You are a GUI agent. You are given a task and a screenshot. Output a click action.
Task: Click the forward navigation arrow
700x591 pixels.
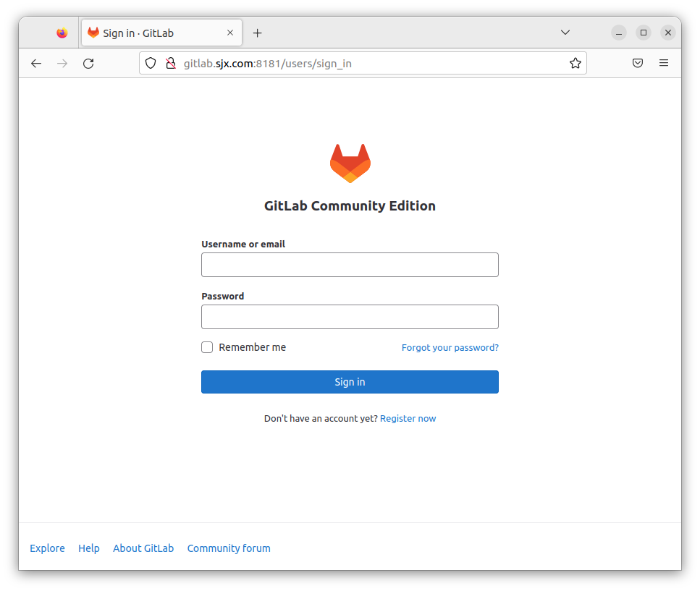coord(62,64)
